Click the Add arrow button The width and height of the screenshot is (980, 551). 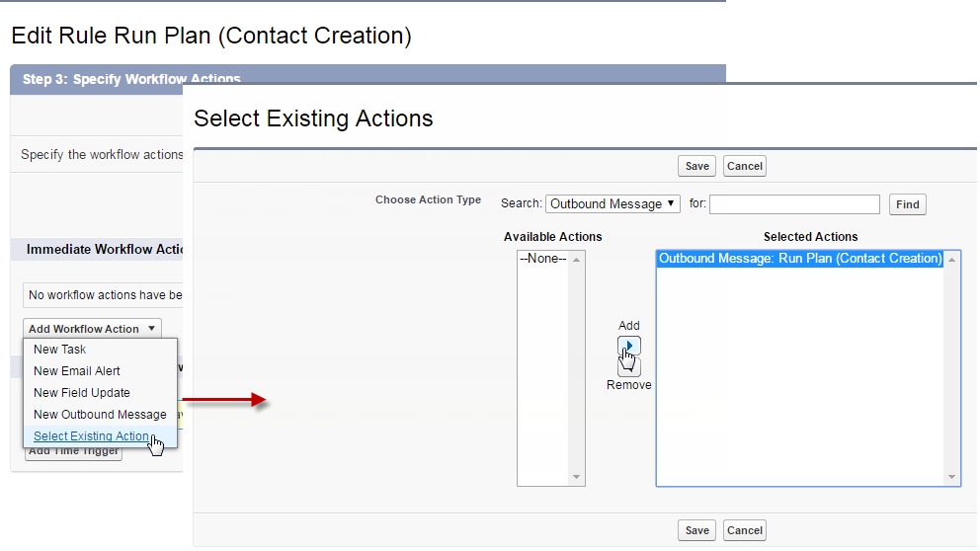(629, 346)
